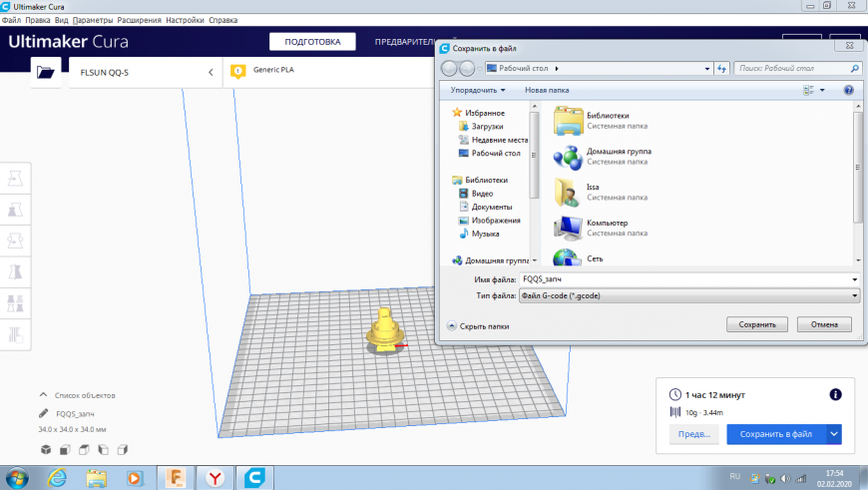Collapse the Список объектов list
Viewport: 868px width, 490px height.
tap(43, 395)
